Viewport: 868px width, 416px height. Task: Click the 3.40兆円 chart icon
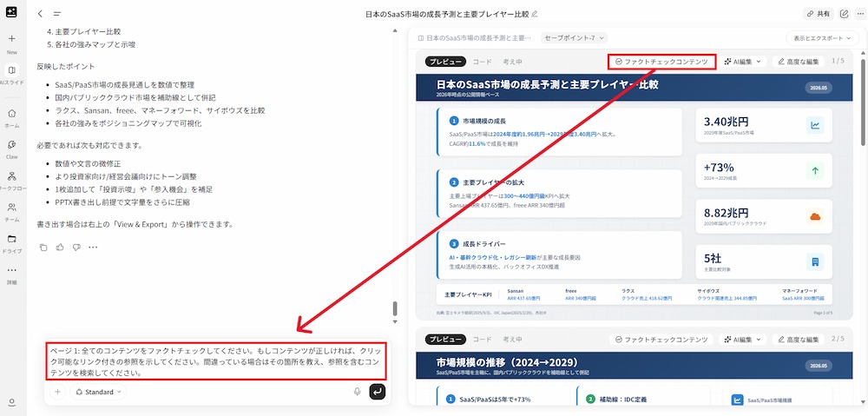[x=815, y=125]
